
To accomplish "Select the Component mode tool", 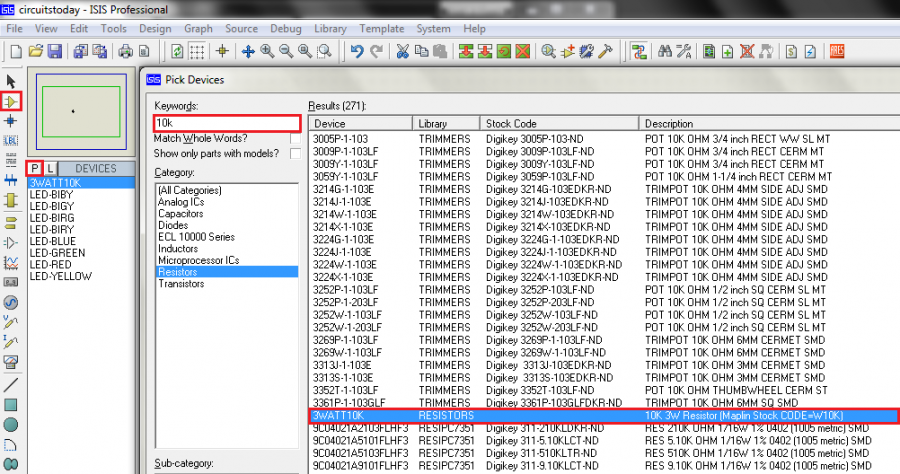I will coord(11,101).
